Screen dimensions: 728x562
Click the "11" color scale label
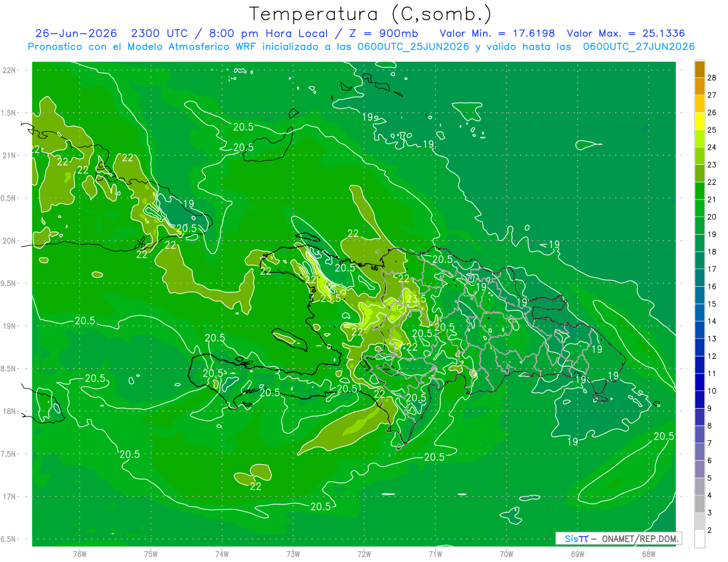(712, 373)
